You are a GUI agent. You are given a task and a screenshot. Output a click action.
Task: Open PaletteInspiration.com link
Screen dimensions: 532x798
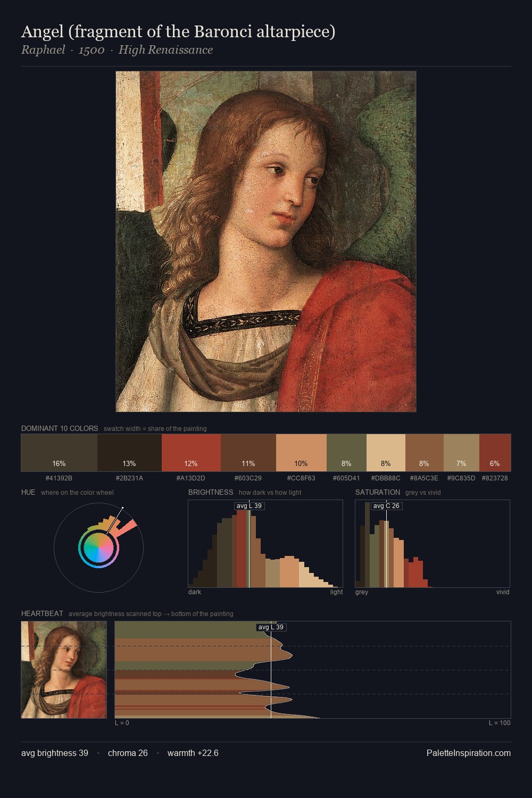pyautogui.click(x=469, y=753)
